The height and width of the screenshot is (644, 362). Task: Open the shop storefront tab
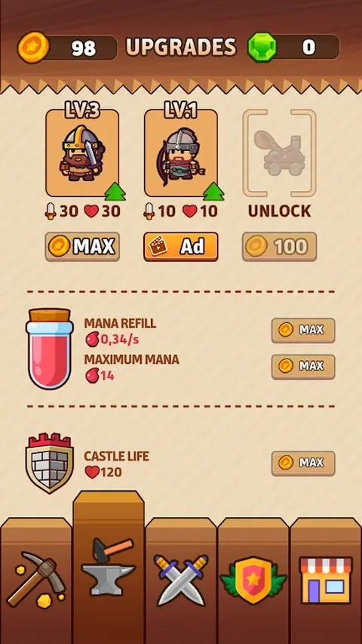[x=326, y=580]
